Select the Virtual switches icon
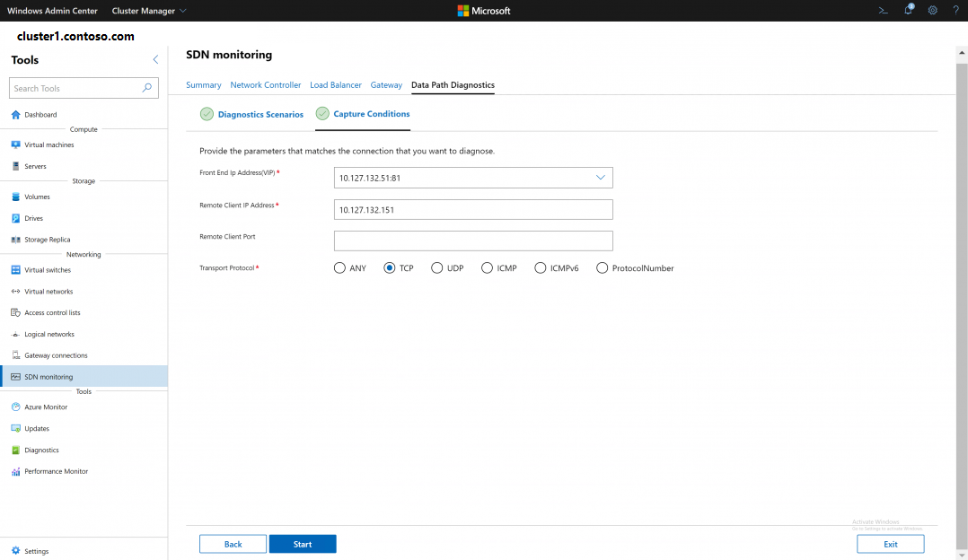 click(x=15, y=270)
